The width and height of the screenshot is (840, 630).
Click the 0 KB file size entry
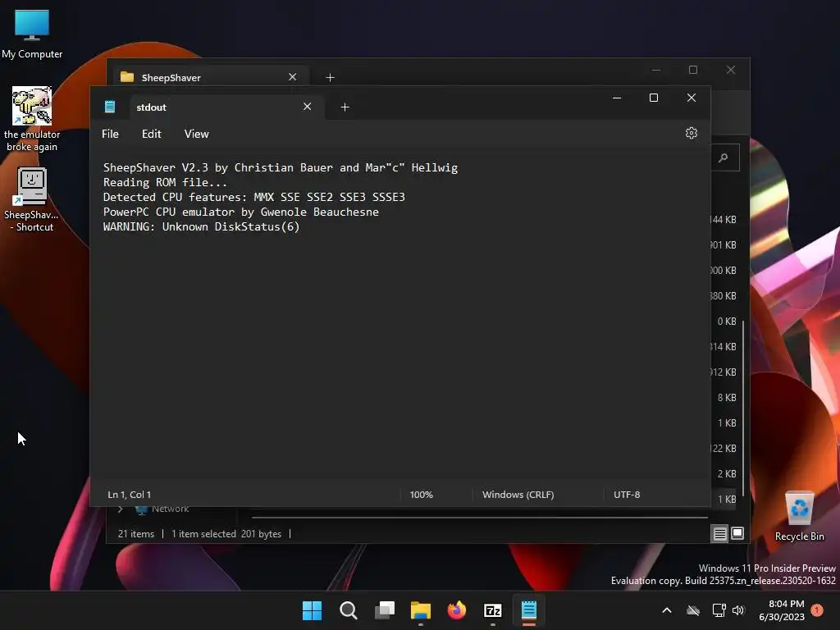click(x=727, y=322)
